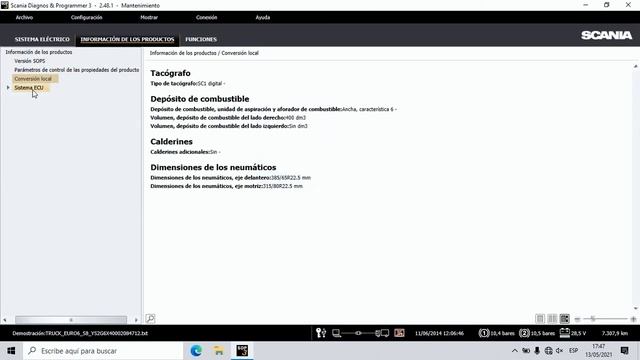Viewport: 640px width, 360px height.
Task: Click the SDP3 app icon in taskbar
Action: pyautogui.click(x=242, y=351)
